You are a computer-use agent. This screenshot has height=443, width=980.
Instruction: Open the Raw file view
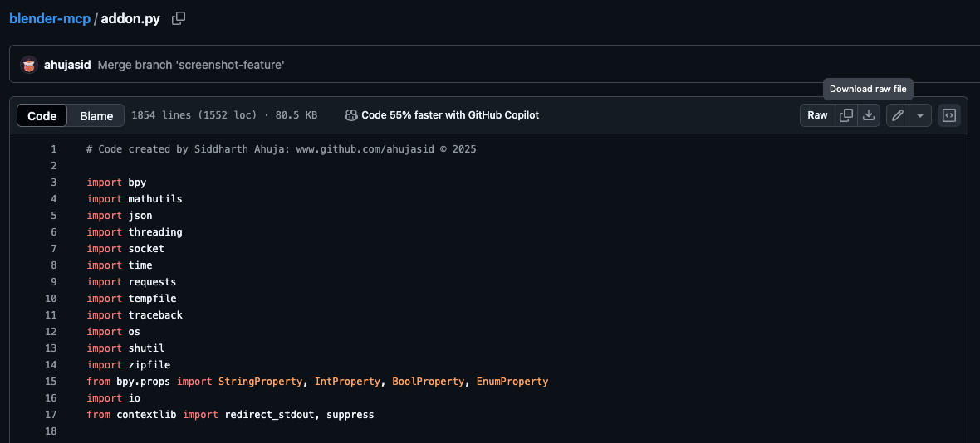click(817, 115)
